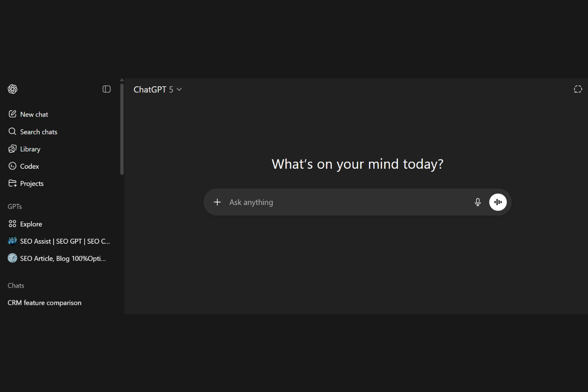The width and height of the screenshot is (588, 392).
Task: Click the SEO Assist GPT avatar
Action: pyautogui.click(x=12, y=241)
